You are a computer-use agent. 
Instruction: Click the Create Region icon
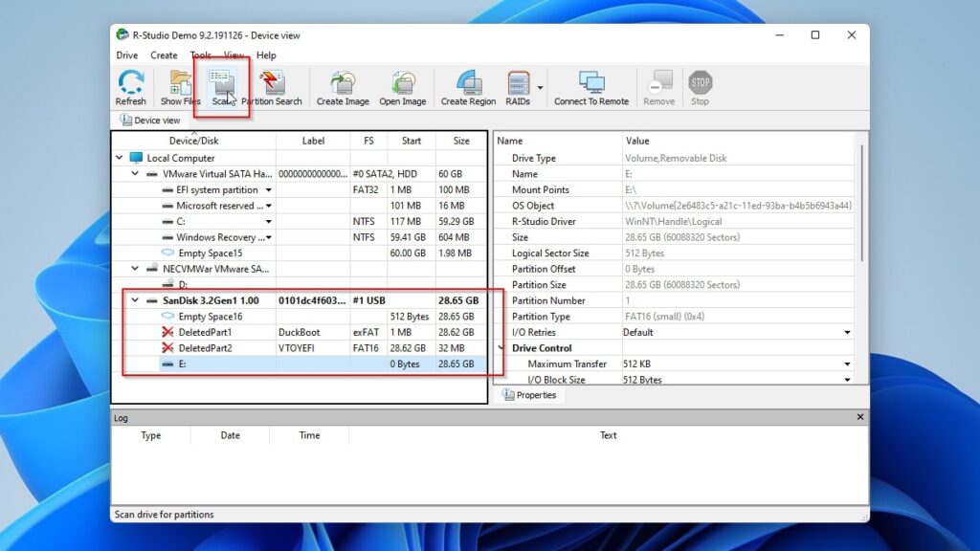[468, 87]
